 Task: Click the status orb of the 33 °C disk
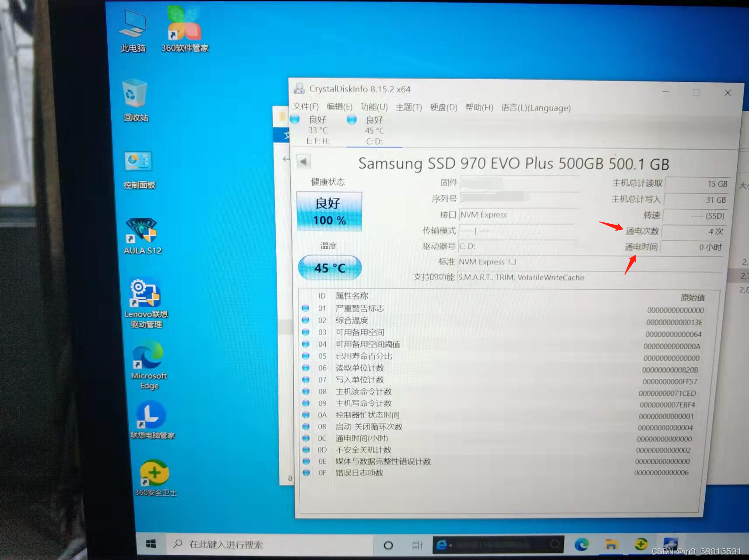pyautogui.click(x=295, y=119)
